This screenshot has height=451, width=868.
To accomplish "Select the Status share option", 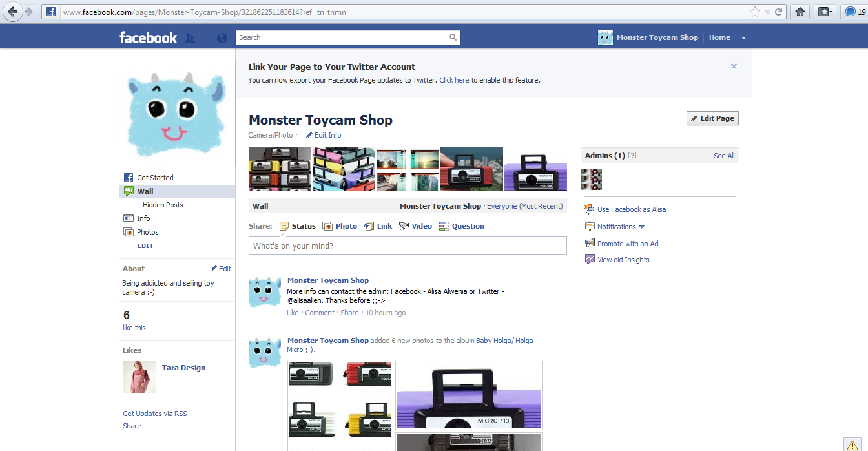I will click(298, 226).
